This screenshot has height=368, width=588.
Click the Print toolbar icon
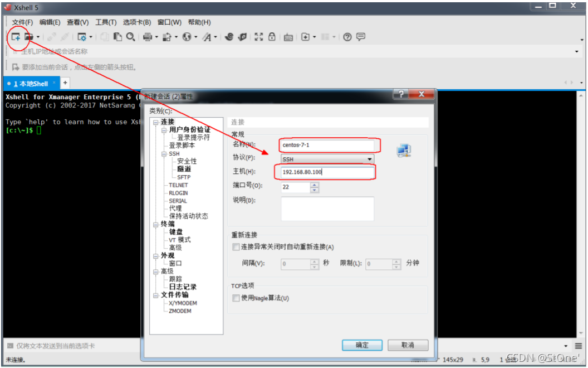(x=148, y=37)
